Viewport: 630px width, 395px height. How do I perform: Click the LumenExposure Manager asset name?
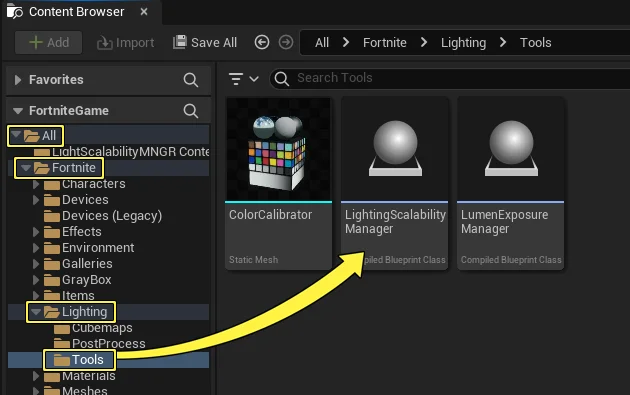[504, 222]
